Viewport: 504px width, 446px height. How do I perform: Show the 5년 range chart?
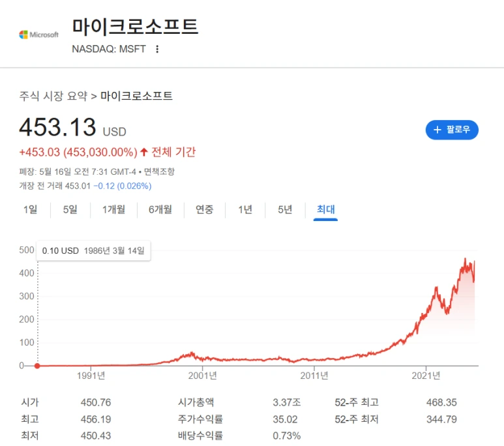coord(285,210)
